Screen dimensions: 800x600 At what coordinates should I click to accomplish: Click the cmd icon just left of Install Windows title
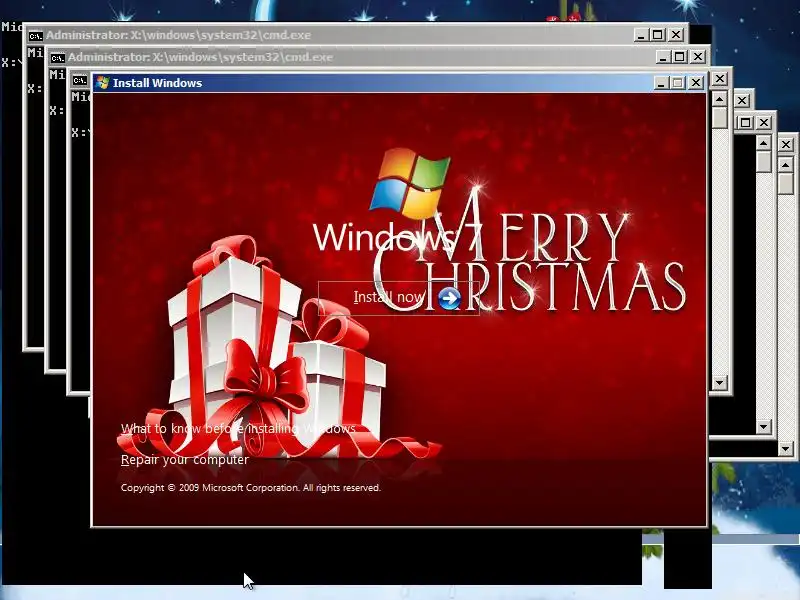(x=80, y=80)
